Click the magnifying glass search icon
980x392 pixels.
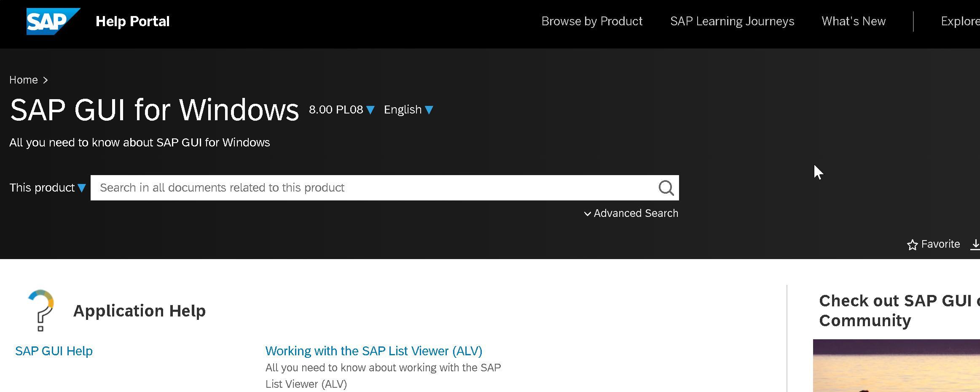click(x=666, y=188)
